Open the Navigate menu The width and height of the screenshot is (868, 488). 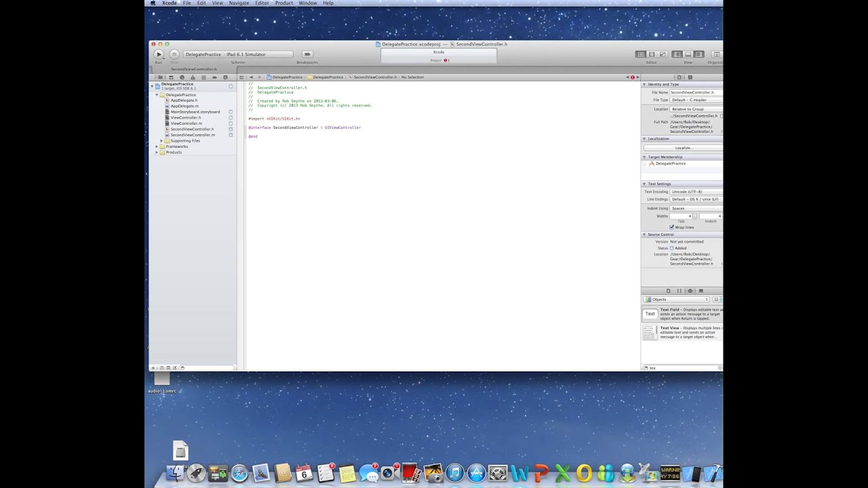point(239,3)
